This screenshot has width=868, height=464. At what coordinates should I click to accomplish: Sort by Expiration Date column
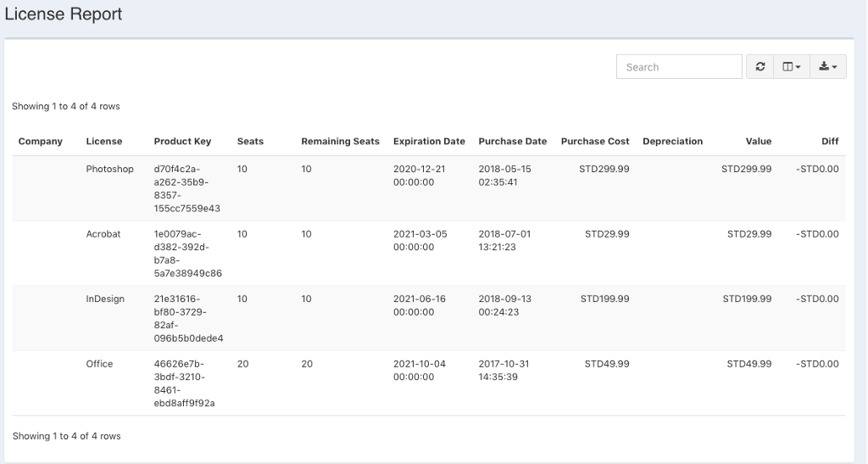429,142
